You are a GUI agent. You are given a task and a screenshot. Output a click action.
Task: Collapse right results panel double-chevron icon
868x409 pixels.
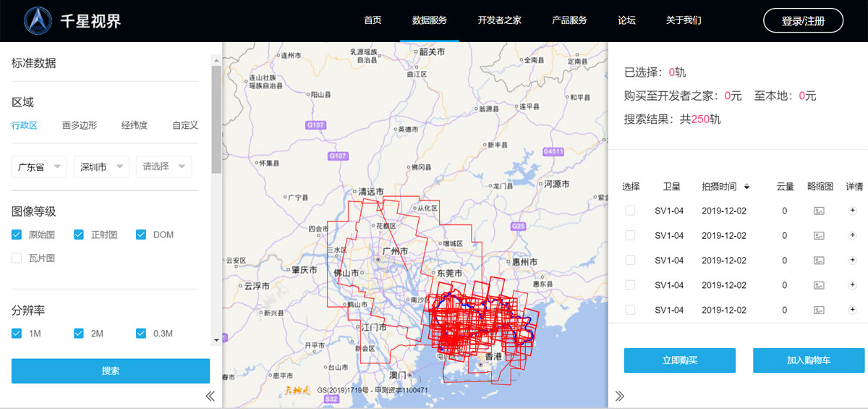click(x=620, y=396)
